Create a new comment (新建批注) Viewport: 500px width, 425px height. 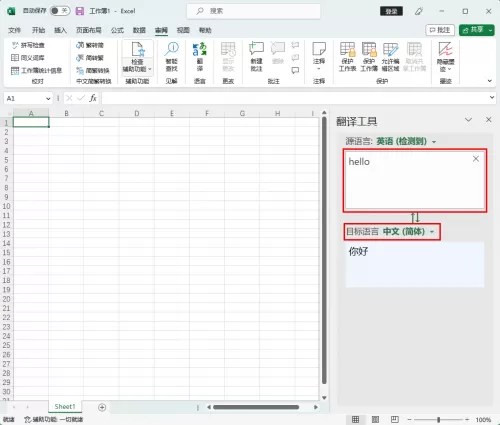tap(256, 56)
